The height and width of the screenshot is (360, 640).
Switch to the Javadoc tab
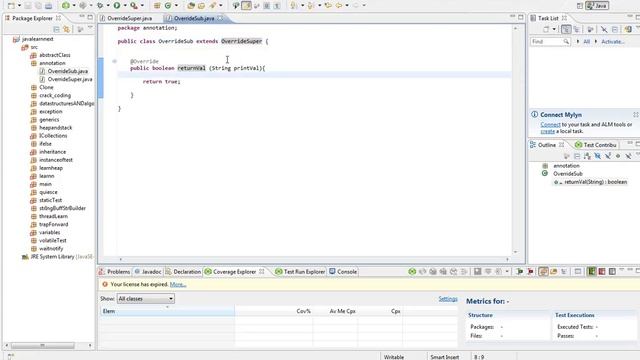coord(148,272)
